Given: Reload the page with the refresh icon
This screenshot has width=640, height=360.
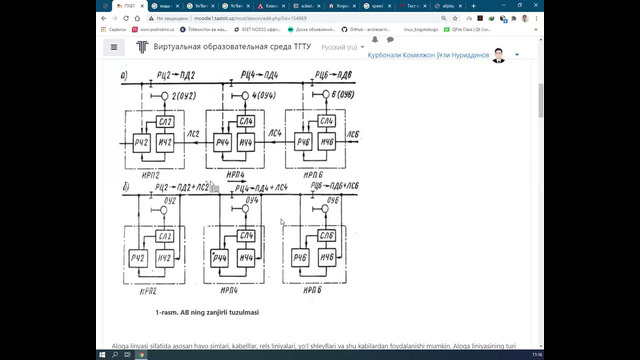Looking at the screenshot, I should pos(126,18).
